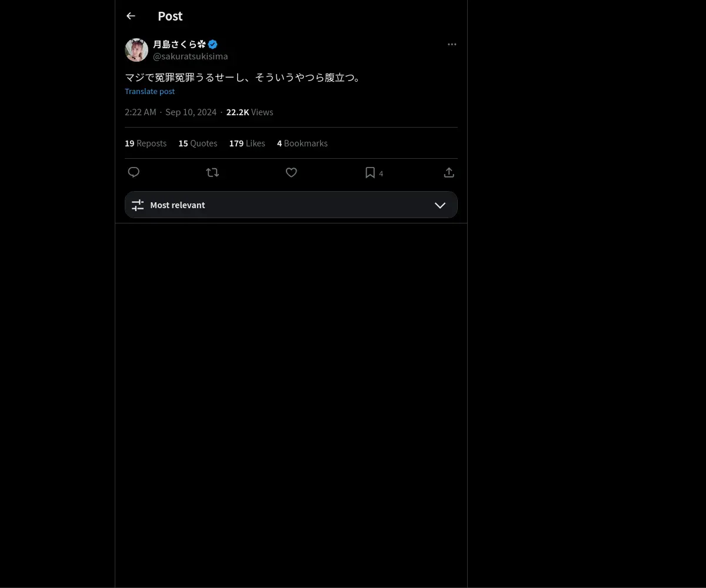The image size is (706, 588).
Task: Click the 22.2K Views count
Action: click(249, 112)
